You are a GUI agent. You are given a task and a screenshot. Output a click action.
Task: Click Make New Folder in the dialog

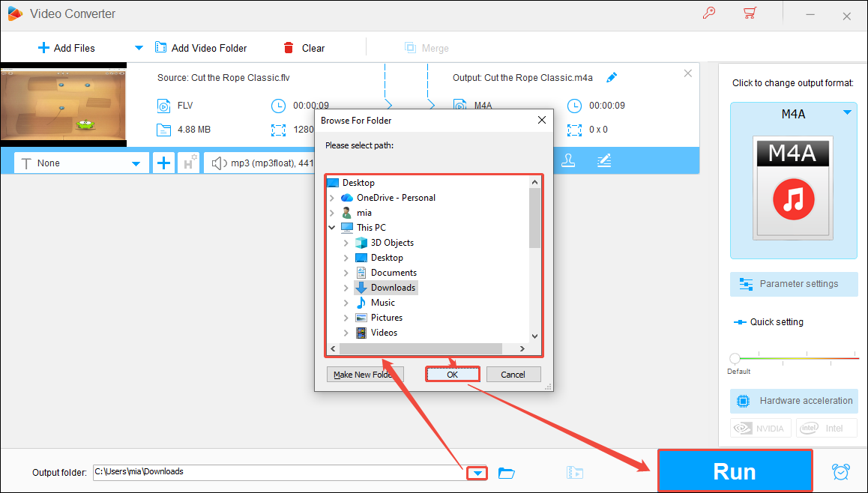(365, 374)
